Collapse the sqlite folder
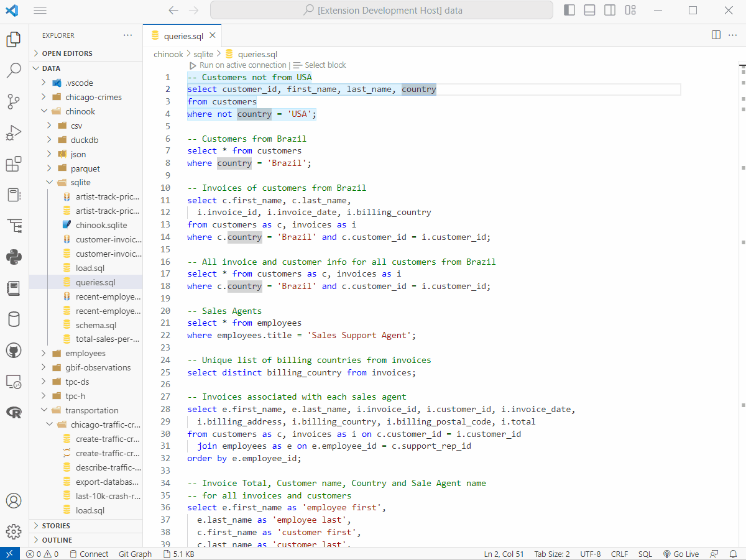 point(80,183)
